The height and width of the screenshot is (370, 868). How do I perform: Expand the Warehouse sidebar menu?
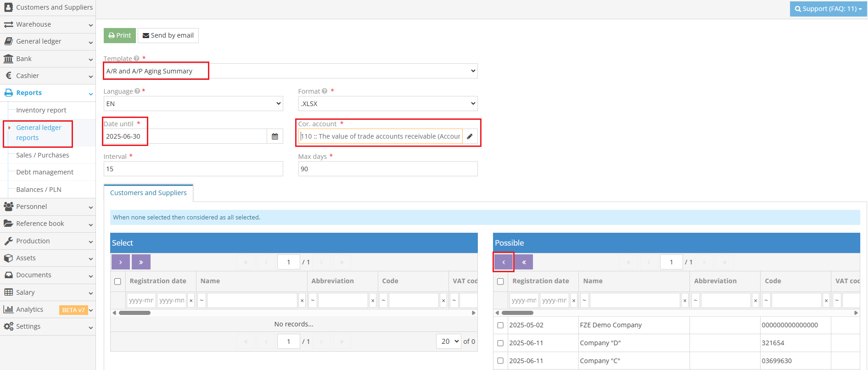(x=48, y=24)
